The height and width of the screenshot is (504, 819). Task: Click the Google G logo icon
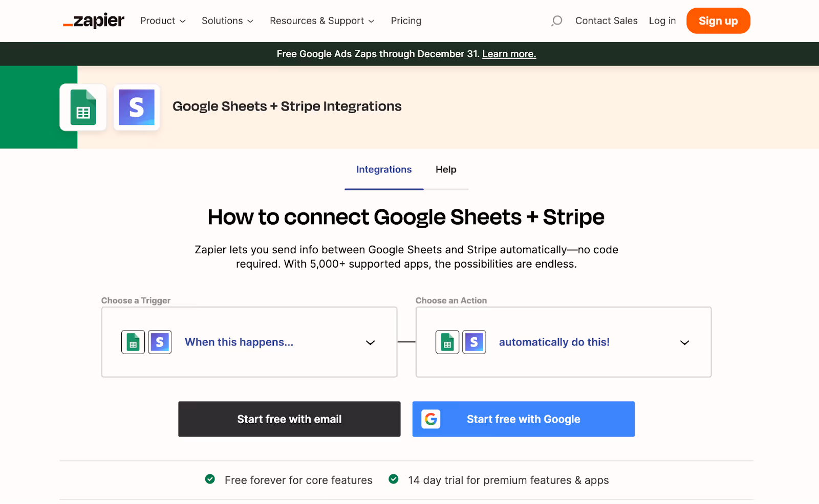point(431,419)
